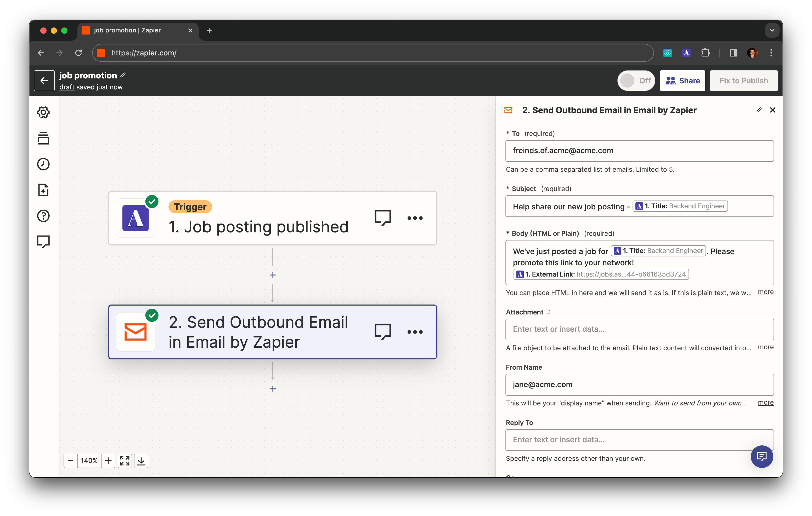Click the Zapier app directory icon

[x=44, y=138]
